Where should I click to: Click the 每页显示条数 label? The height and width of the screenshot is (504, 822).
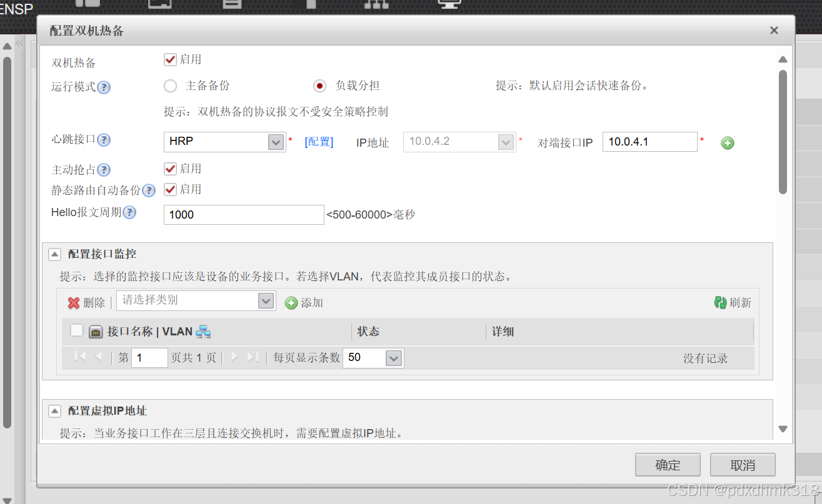(307, 358)
